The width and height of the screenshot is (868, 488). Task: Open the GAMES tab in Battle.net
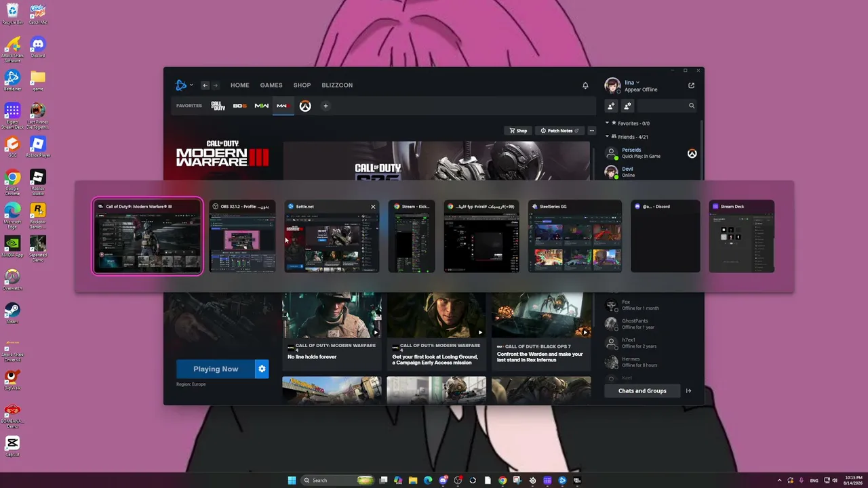271,85
